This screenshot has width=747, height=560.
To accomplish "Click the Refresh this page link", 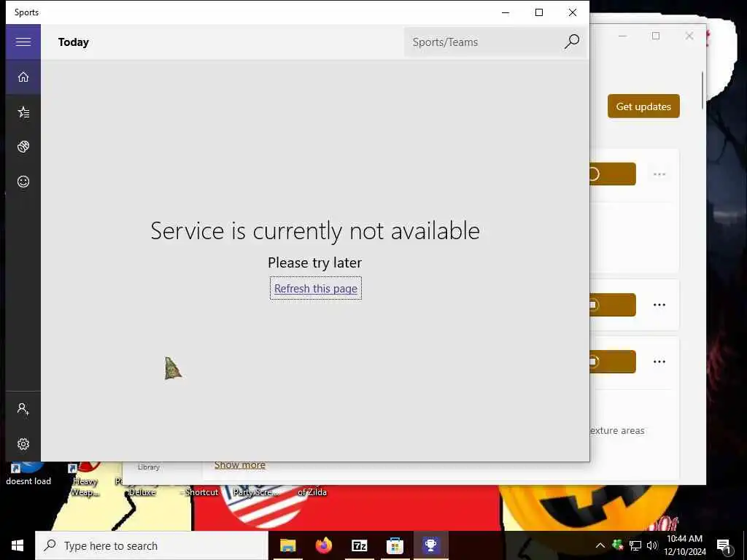I will [316, 289].
